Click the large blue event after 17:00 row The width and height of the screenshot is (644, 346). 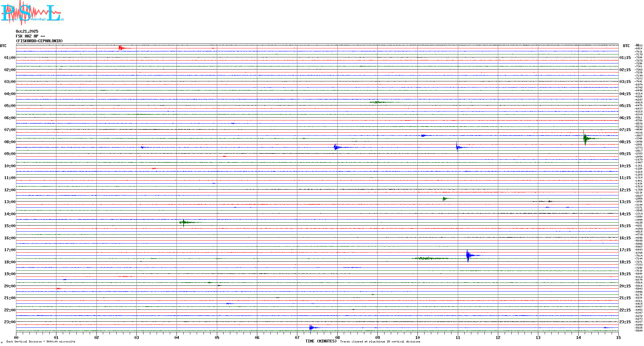pyautogui.click(x=468, y=255)
